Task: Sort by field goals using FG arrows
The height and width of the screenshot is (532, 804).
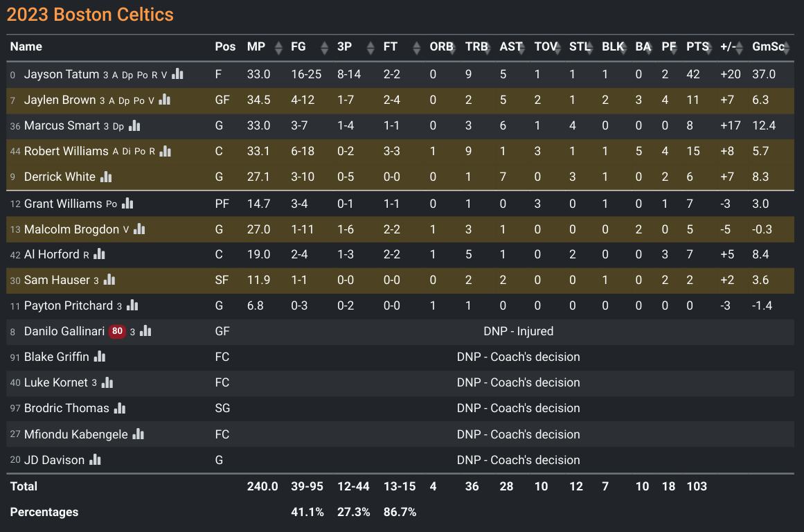Action: [x=324, y=47]
